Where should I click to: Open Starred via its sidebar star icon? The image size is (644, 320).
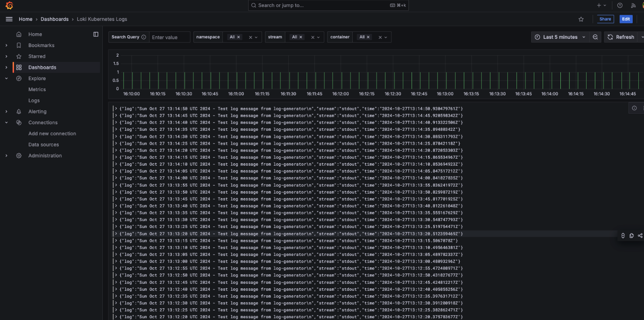click(19, 56)
